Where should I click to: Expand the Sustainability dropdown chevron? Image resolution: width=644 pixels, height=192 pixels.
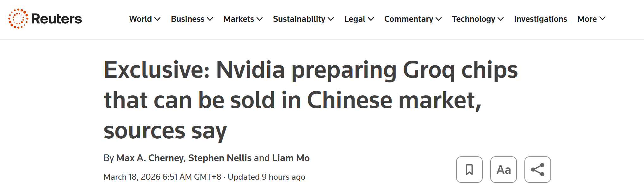pyautogui.click(x=331, y=19)
